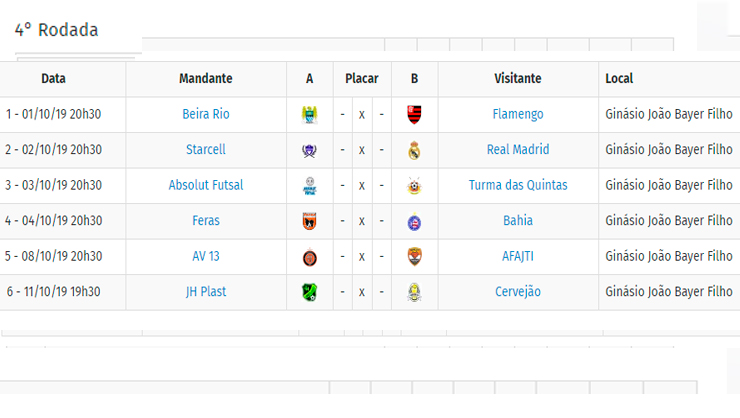The width and height of the screenshot is (740, 418).
Task: Click the Absolut Futsal team logo
Action: click(x=310, y=186)
